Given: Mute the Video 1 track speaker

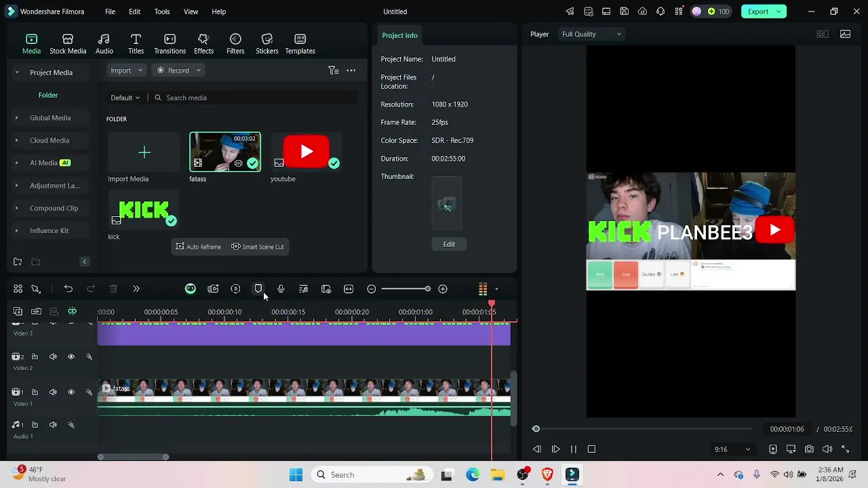Looking at the screenshot, I should pyautogui.click(x=53, y=392).
